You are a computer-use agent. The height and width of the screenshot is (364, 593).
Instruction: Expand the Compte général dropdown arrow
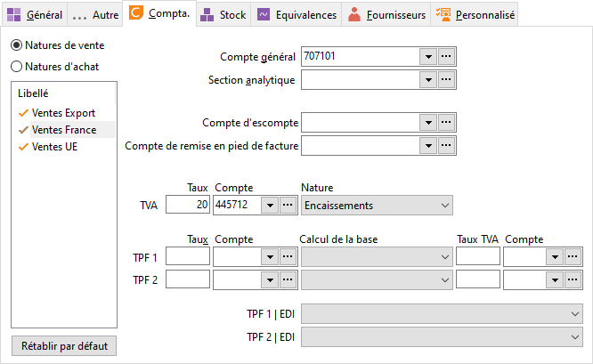coord(428,56)
